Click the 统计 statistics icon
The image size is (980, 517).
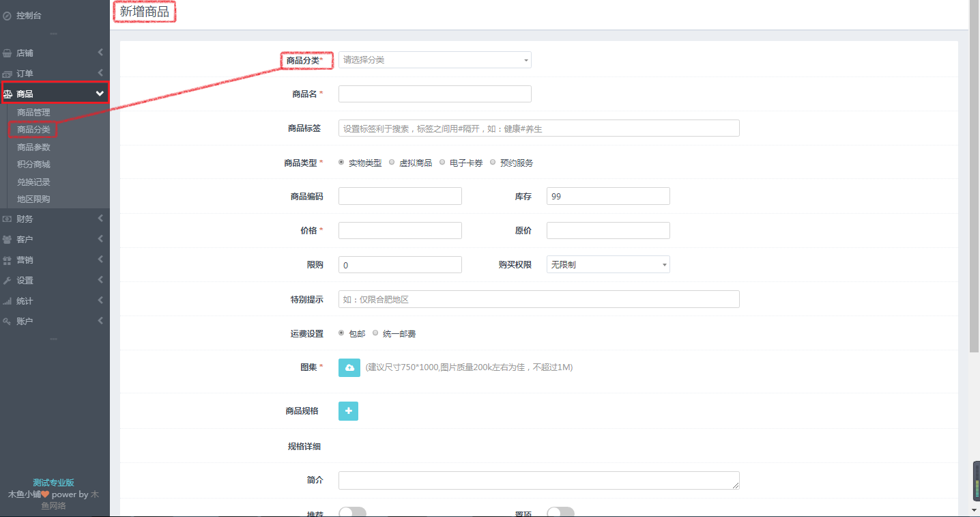click(8, 301)
